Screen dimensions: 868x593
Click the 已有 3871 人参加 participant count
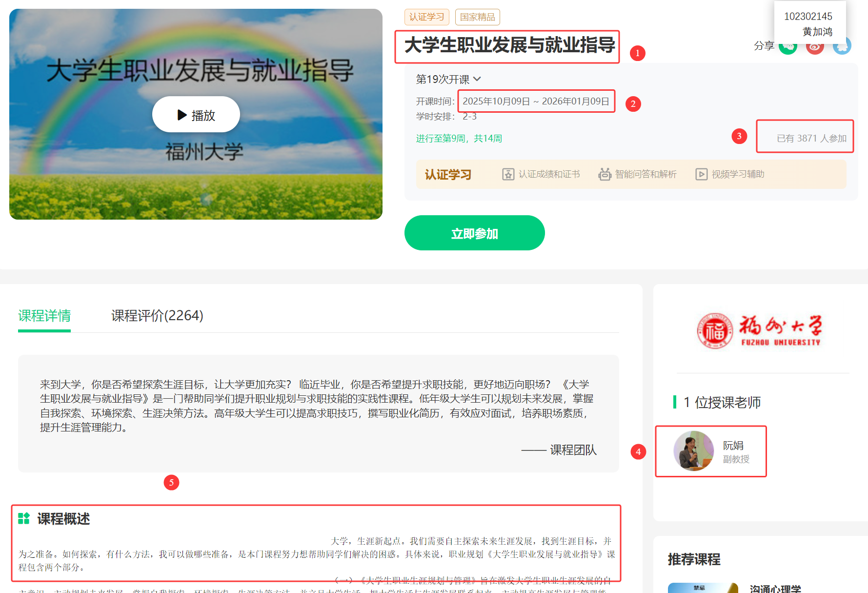tap(804, 137)
